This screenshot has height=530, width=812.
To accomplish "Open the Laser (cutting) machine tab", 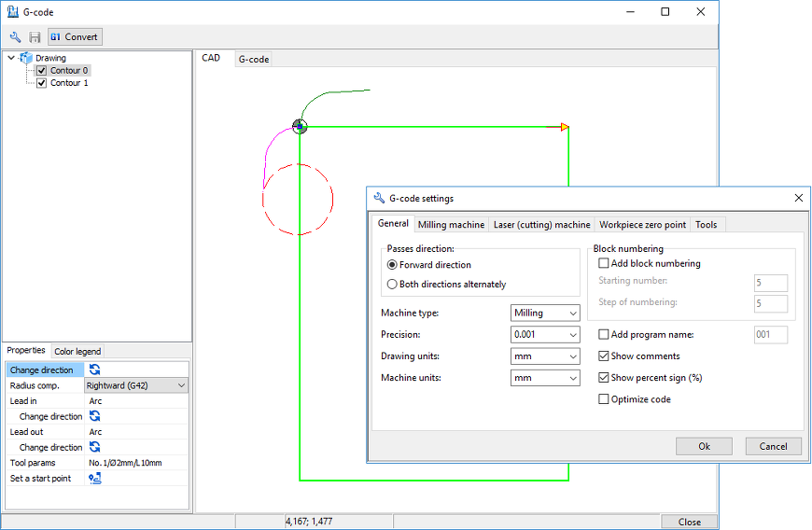I will click(541, 225).
